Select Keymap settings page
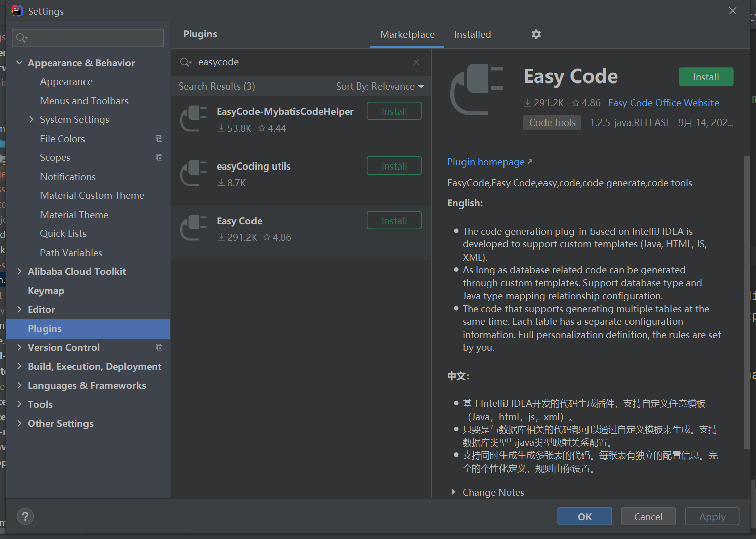The width and height of the screenshot is (756, 539). [46, 291]
